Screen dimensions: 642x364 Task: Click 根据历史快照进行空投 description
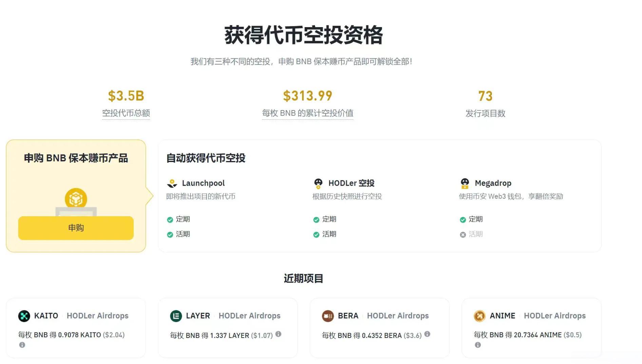click(x=347, y=197)
